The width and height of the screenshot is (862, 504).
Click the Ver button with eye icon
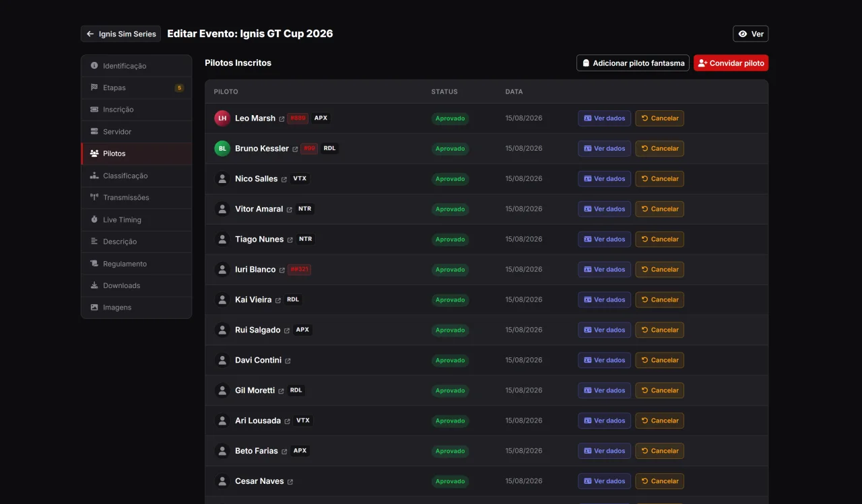tap(750, 34)
